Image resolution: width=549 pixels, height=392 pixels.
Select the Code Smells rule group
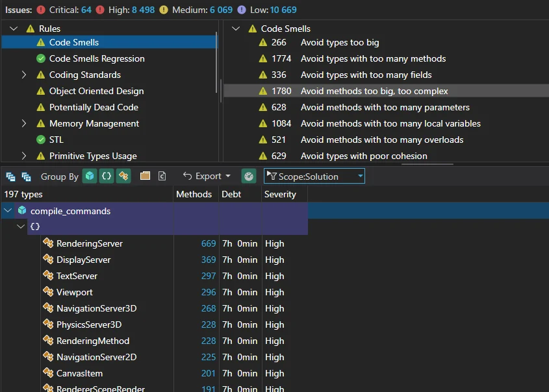pos(109,42)
